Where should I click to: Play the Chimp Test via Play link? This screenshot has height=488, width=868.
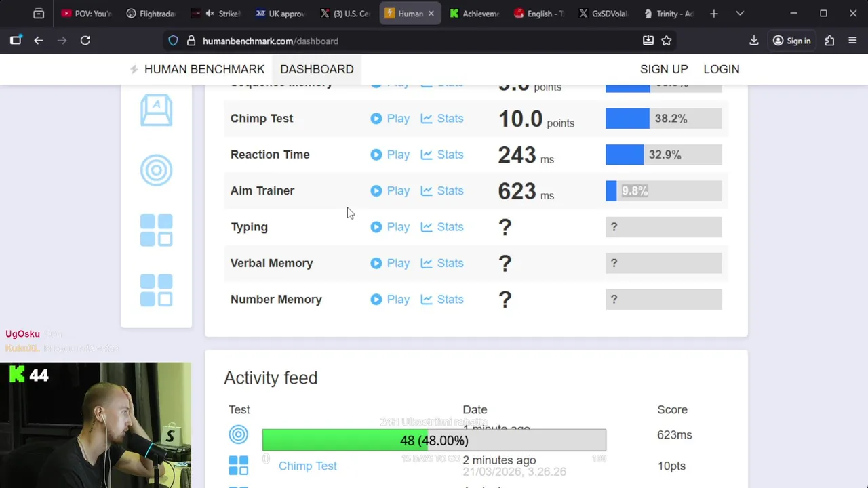click(x=390, y=119)
